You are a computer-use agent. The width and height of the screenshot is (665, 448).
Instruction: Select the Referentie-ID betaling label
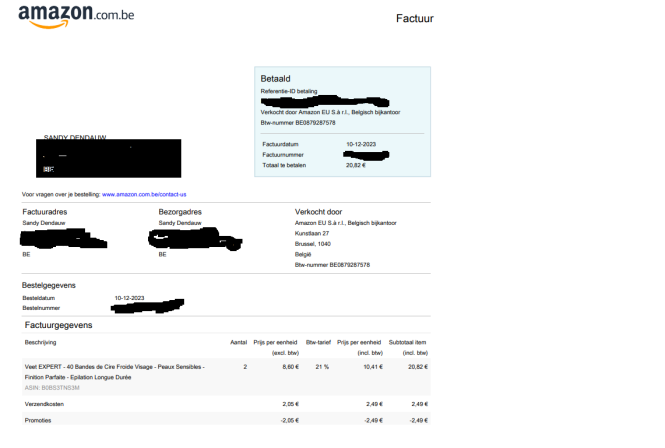point(289,91)
